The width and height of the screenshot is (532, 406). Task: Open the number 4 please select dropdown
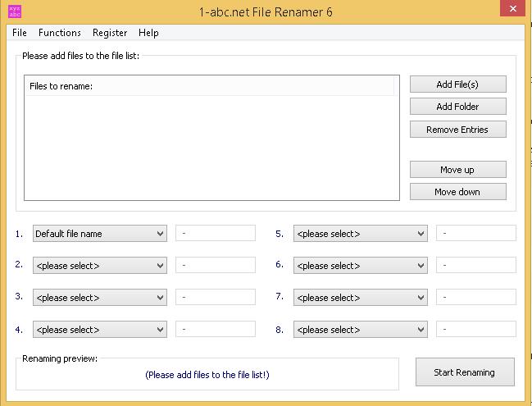click(x=100, y=329)
